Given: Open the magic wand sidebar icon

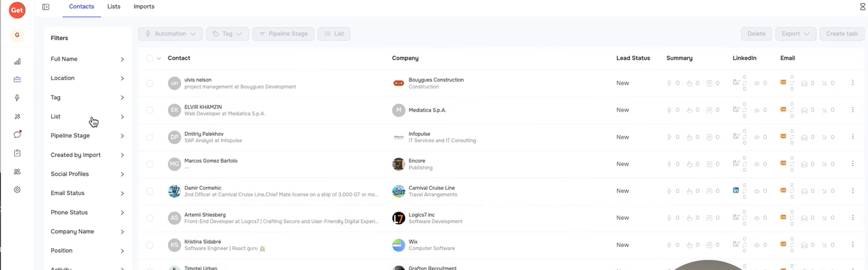Looking at the screenshot, I should point(17,117).
